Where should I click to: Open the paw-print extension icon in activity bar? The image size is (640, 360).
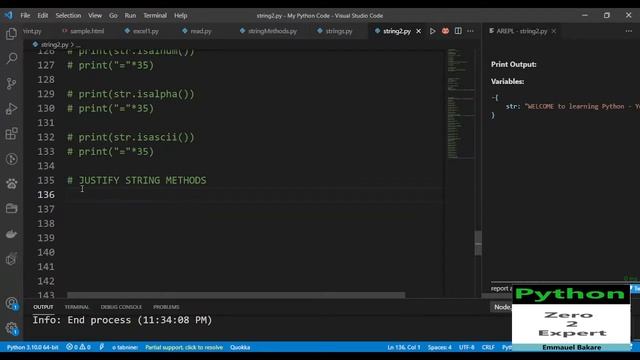point(11,184)
